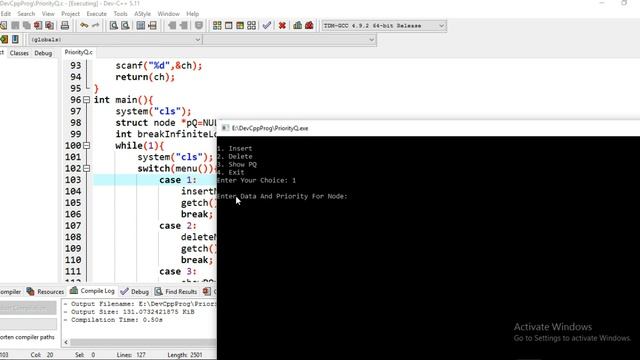Switch to the Debug side tab

click(x=43, y=53)
